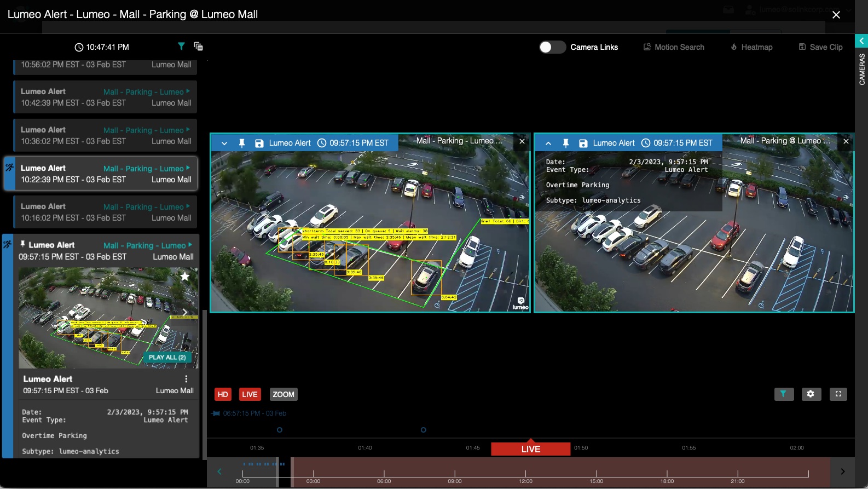Open timeline settings gear
The image size is (868, 489).
[x=811, y=394]
